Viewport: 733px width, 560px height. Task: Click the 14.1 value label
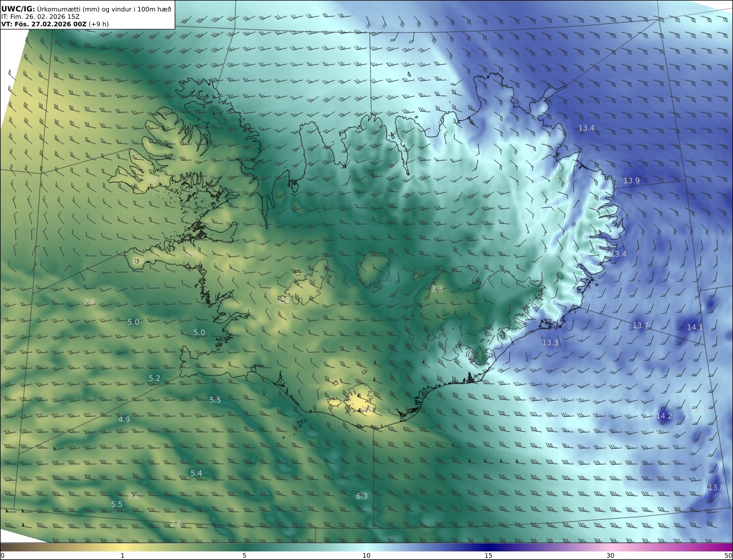point(695,327)
